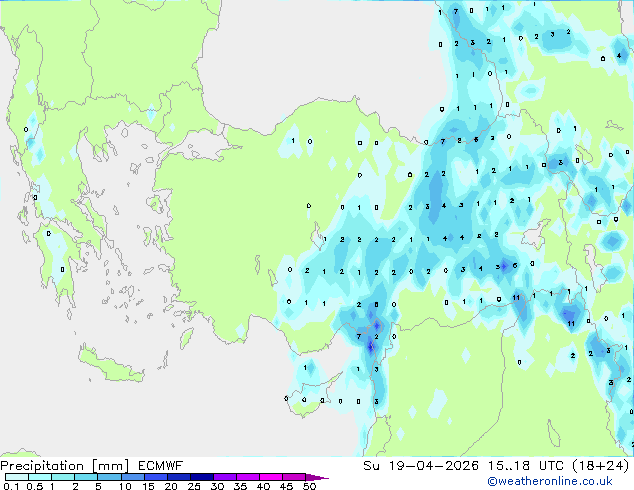Click the legend scale label '0.5'
Viewport: 634px width, 490px height.
[34, 486]
